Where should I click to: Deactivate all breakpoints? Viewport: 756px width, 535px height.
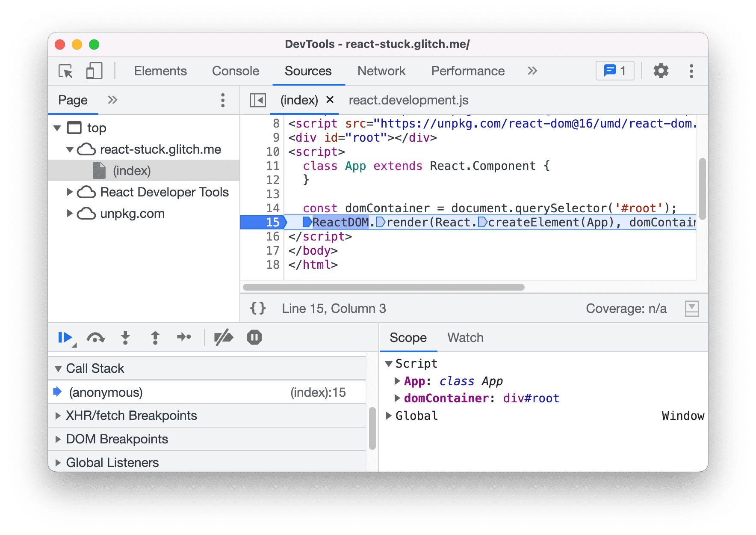click(x=224, y=337)
